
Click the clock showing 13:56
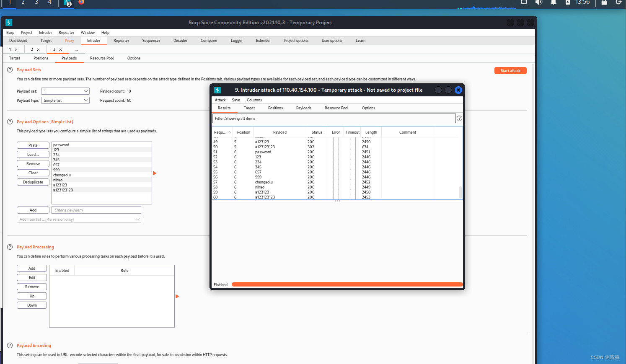point(582,2)
